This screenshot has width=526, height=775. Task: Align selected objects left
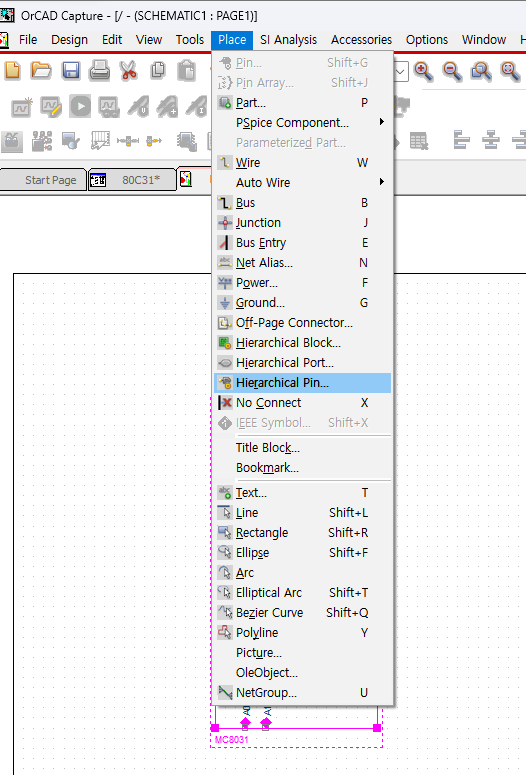[x=461, y=139]
